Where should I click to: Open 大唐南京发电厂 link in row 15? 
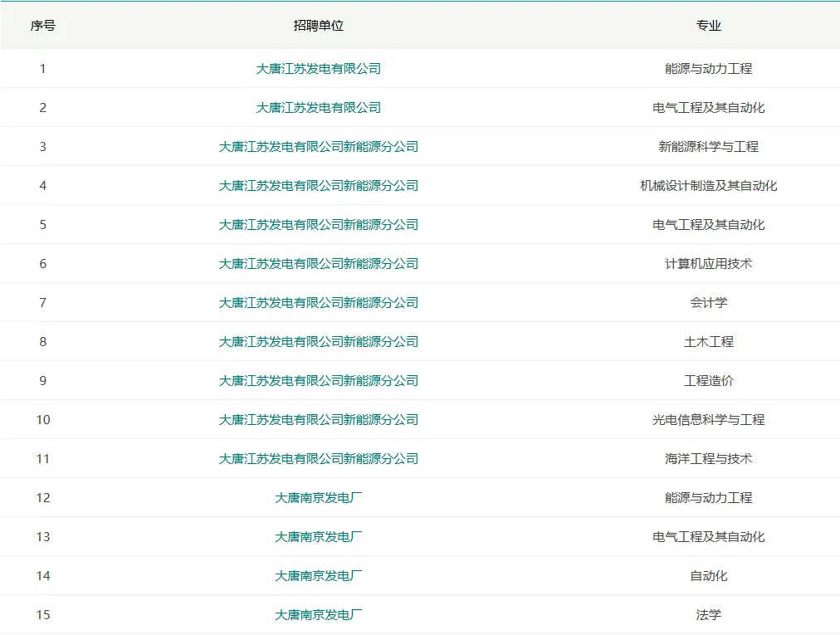(x=318, y=614)
